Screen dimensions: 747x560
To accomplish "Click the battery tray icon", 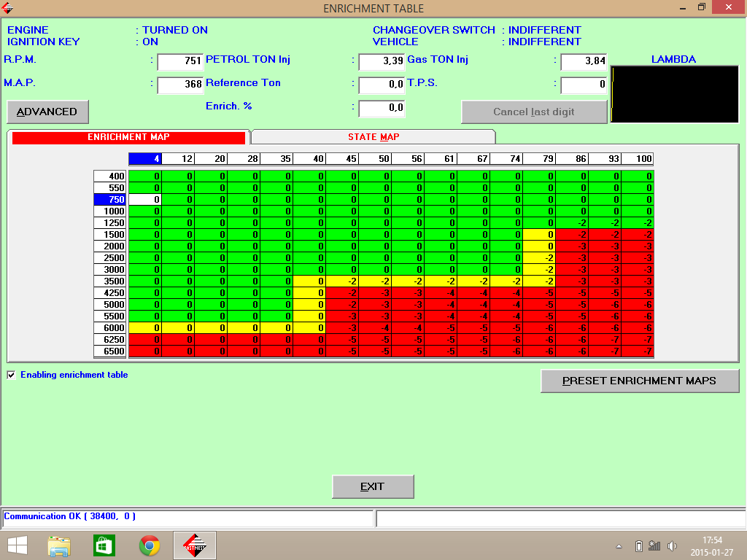I will tap(639, 546).
